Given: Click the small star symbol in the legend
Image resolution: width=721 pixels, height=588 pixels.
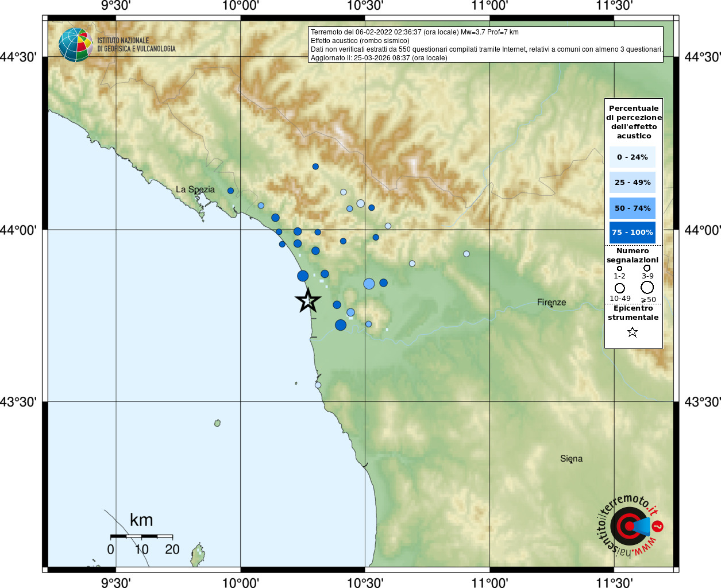Looking at the screenshot, I should [x=633, y=332].
